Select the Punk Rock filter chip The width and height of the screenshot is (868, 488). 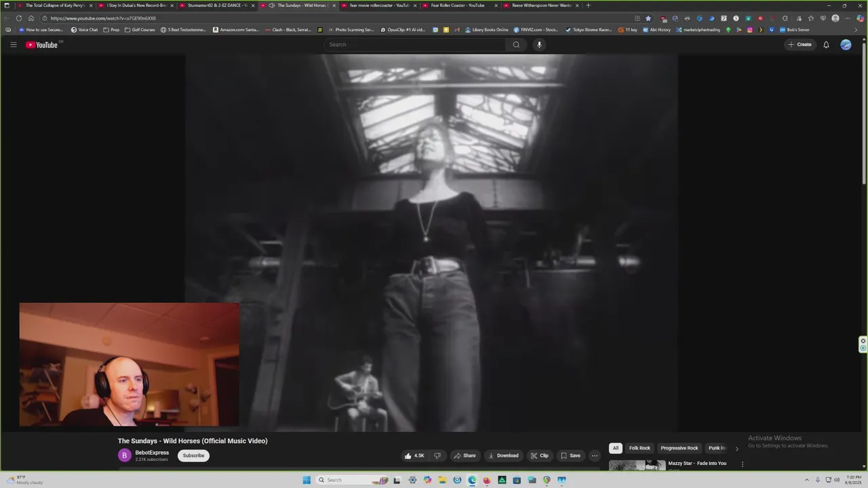[717, 448]
